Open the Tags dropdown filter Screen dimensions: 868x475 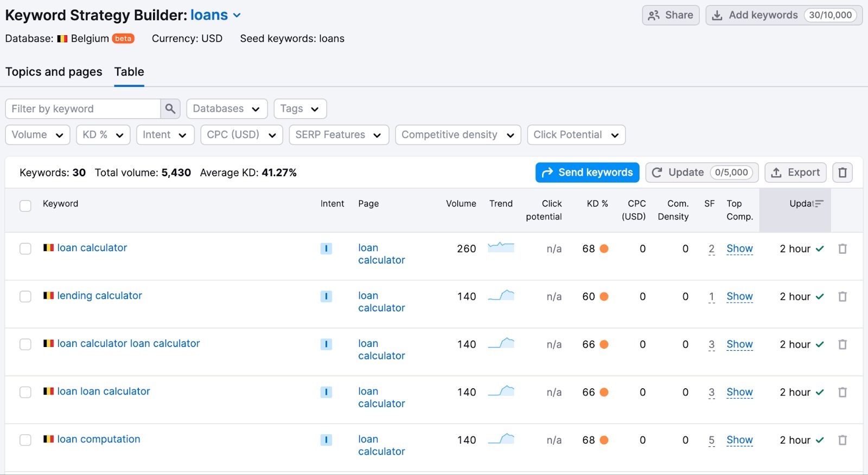point(300,108)
